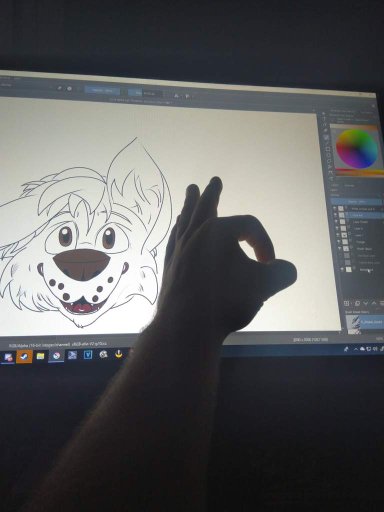Click the brush settings gear icon in toolbar
This screenshot has width=384, height=512.
tap(69, 89)
